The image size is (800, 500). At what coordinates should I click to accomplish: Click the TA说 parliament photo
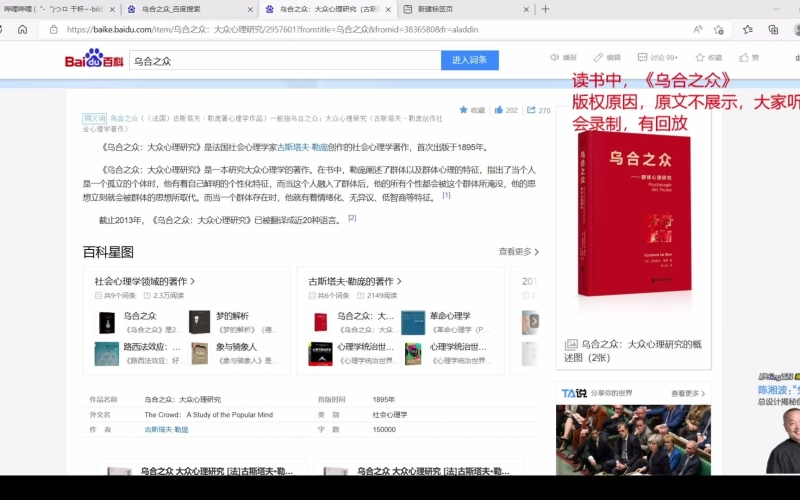[633, 440]
